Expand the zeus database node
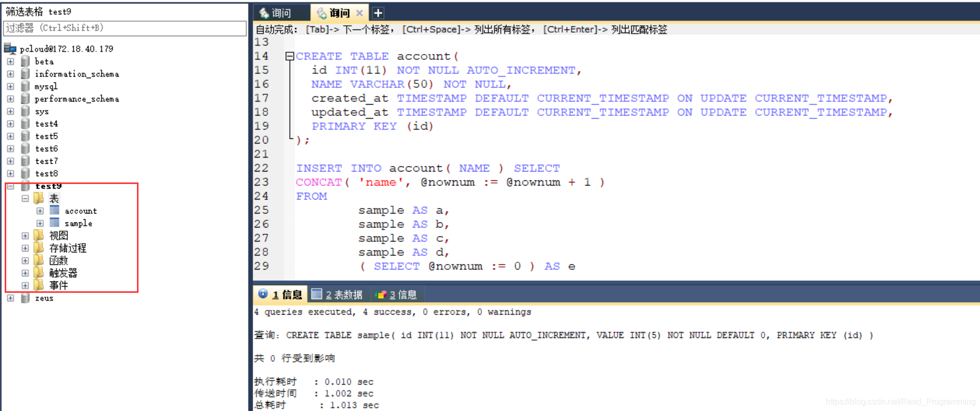 10,298
